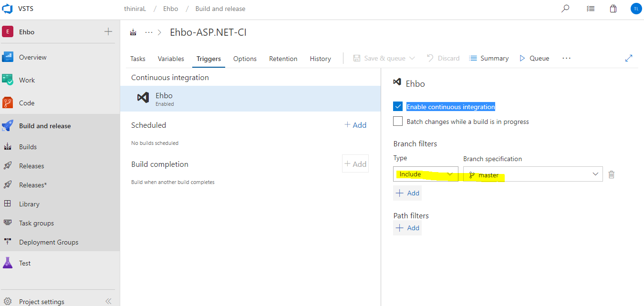Open Ehbo breadcrumb link in header
Viewport: 644px width, 306px height.
click(171, 9)
